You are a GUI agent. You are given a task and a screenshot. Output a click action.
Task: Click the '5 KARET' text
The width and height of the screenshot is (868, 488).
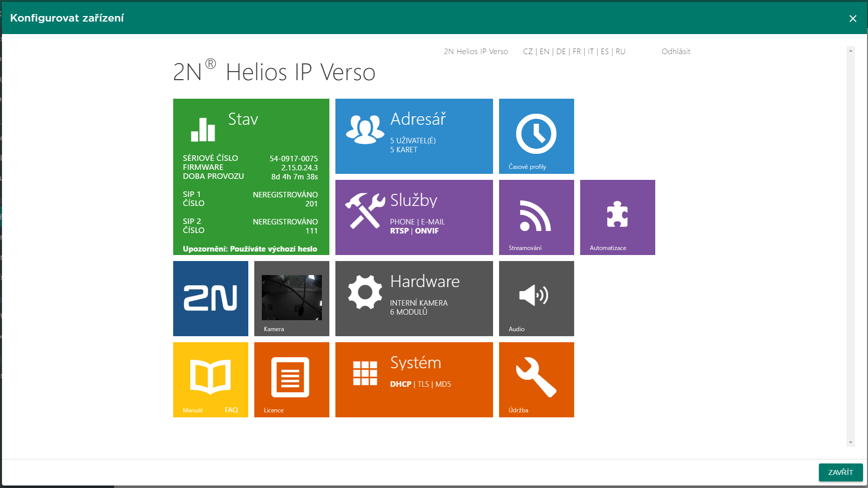(x=404, y=150)
